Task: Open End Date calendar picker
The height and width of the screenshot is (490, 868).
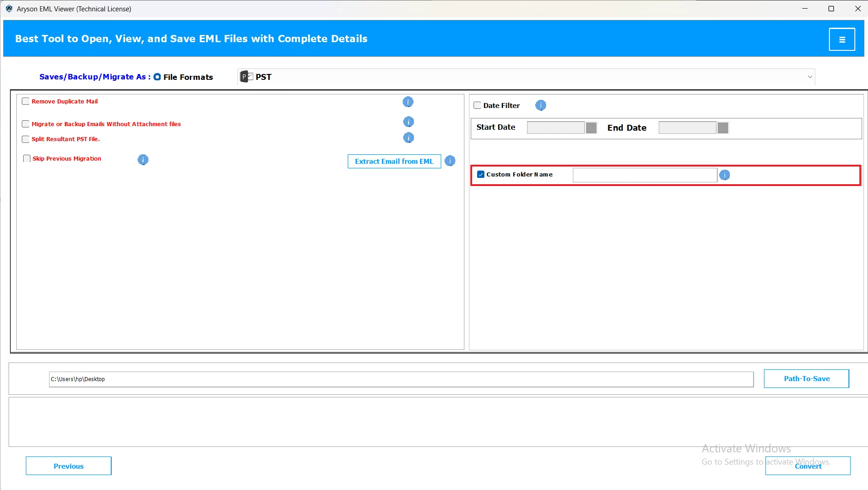Action: point(723,128)
